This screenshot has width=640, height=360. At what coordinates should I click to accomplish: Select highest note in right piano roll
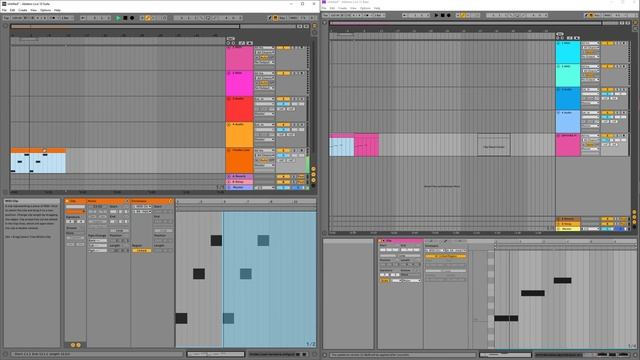pyautogui.click(x=562, y=280)
